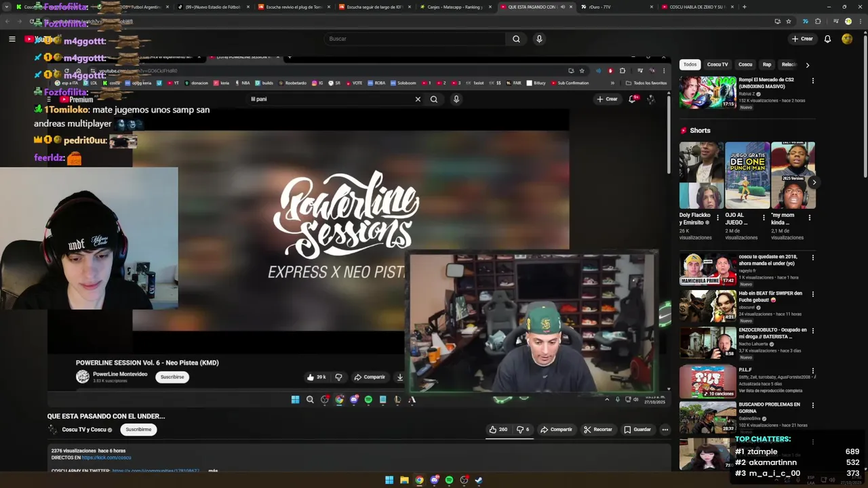Switch to COSCU HABLA DE ZEKO browser tab
Viewport: 868px width, 488px height.
697,7
